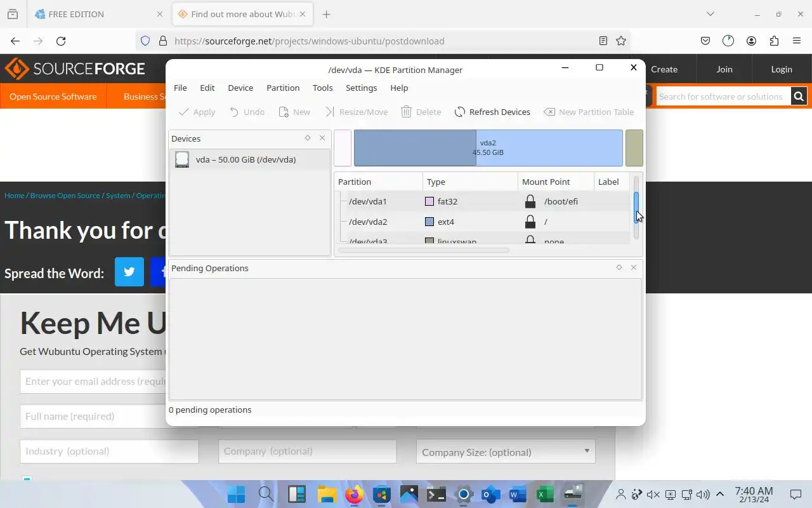Open the Device menu
This screenshot has width=812, height=508.
[240, 88]
